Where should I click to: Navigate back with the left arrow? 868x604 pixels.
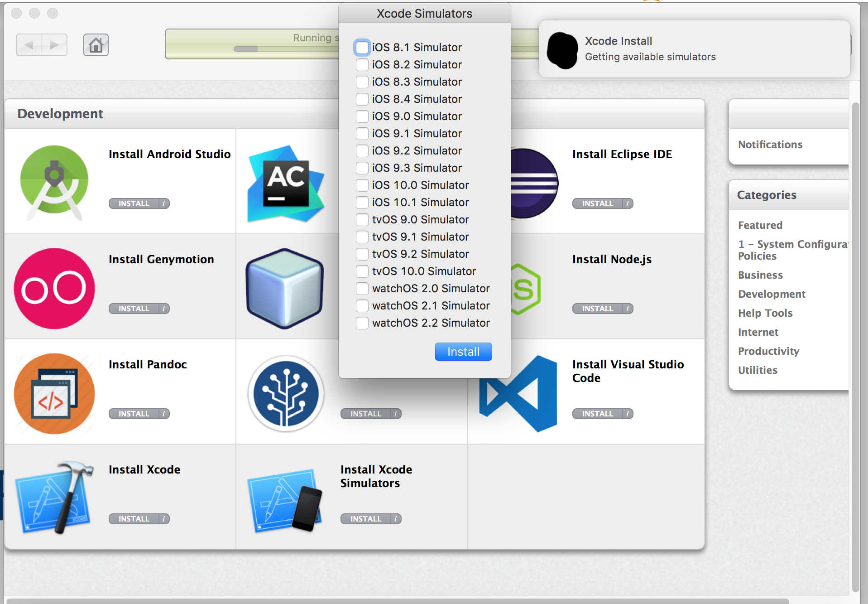coord(29,45)
